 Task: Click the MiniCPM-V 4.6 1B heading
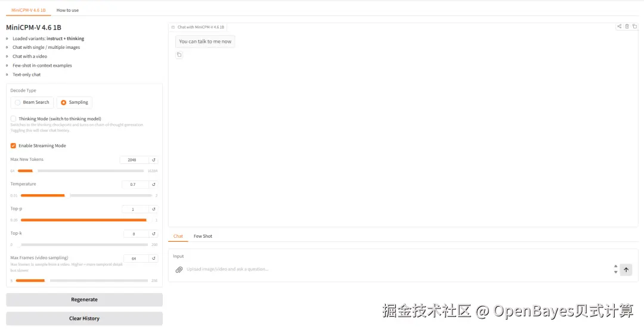[x=33, y=27]
